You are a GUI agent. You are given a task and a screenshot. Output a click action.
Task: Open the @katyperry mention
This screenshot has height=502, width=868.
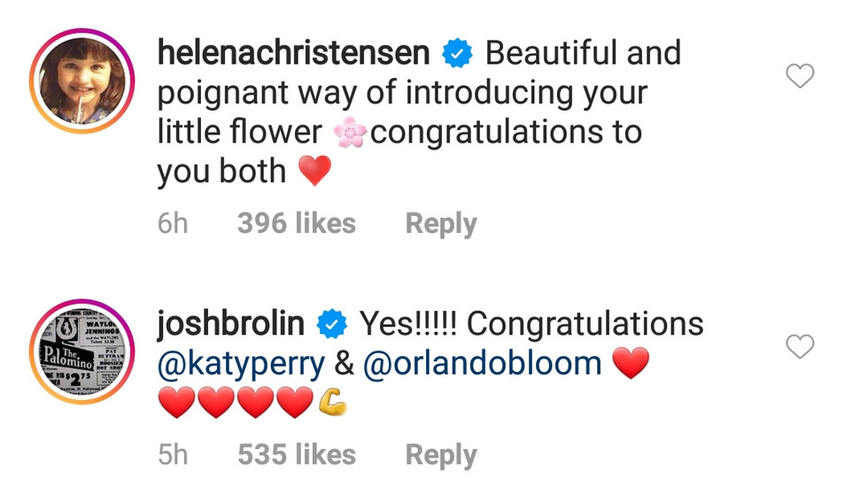242,364
